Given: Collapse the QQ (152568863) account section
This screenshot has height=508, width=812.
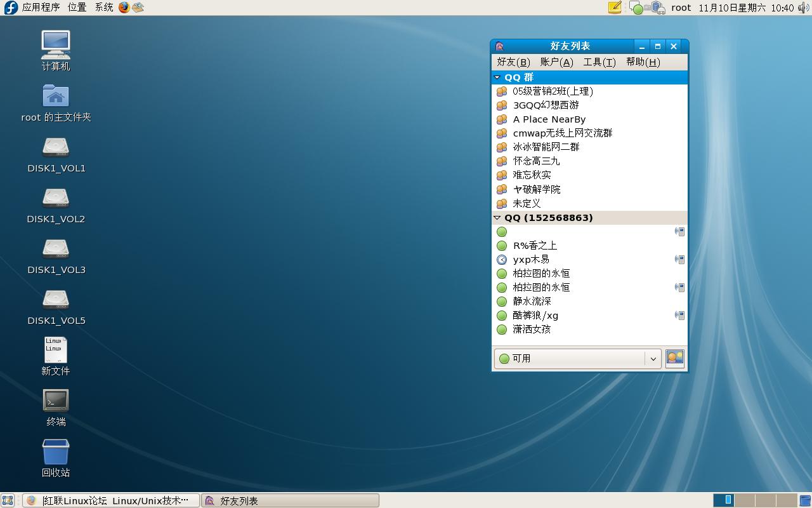Looking at the screenshot, I should (497, 217).
